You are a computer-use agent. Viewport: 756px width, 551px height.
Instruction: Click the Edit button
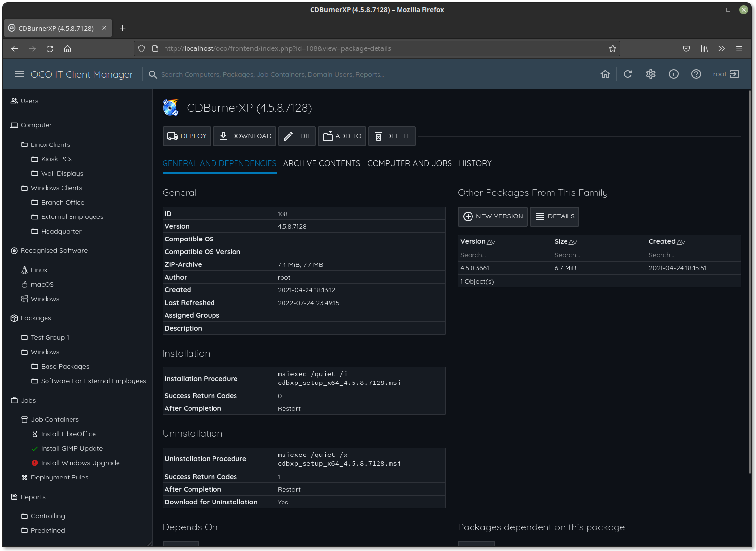tap(297, 136)
